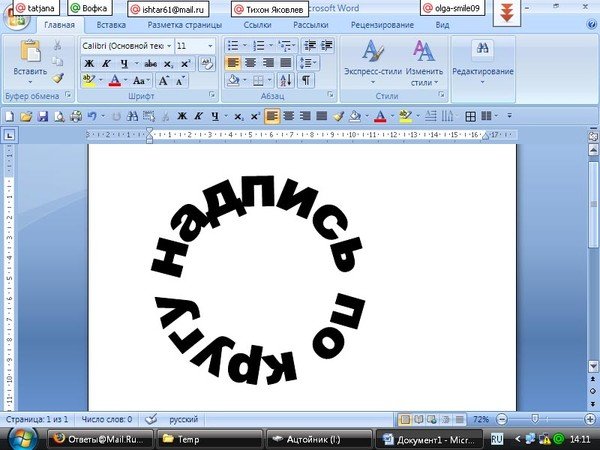
Task: Click the Format Painter brush icon
Action: tap(58, 79)
